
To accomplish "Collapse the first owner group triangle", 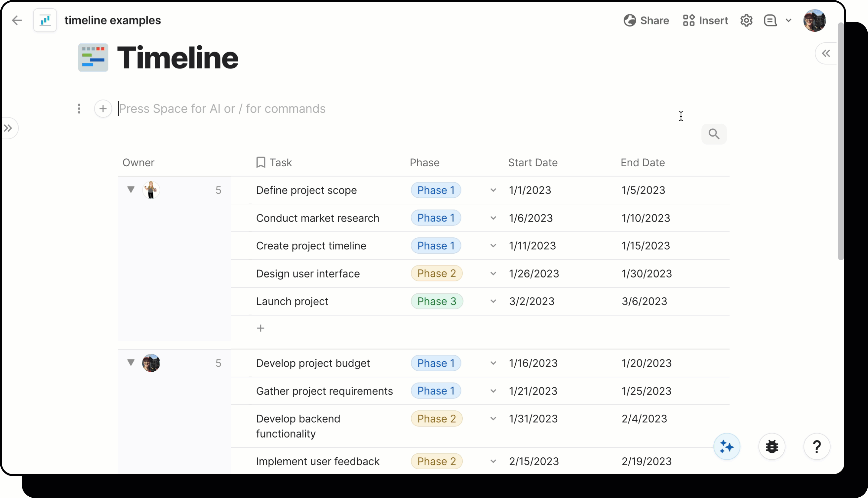I will [x=131, y=189].
